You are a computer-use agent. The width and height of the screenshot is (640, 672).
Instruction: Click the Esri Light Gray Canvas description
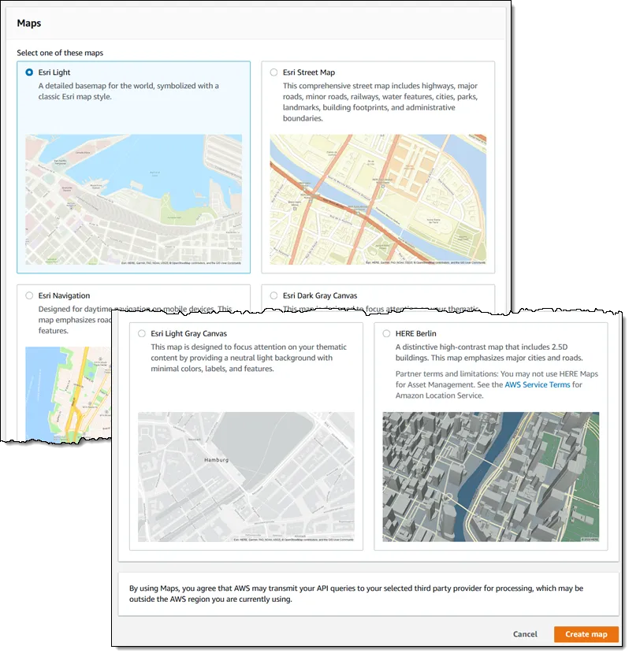248,358
